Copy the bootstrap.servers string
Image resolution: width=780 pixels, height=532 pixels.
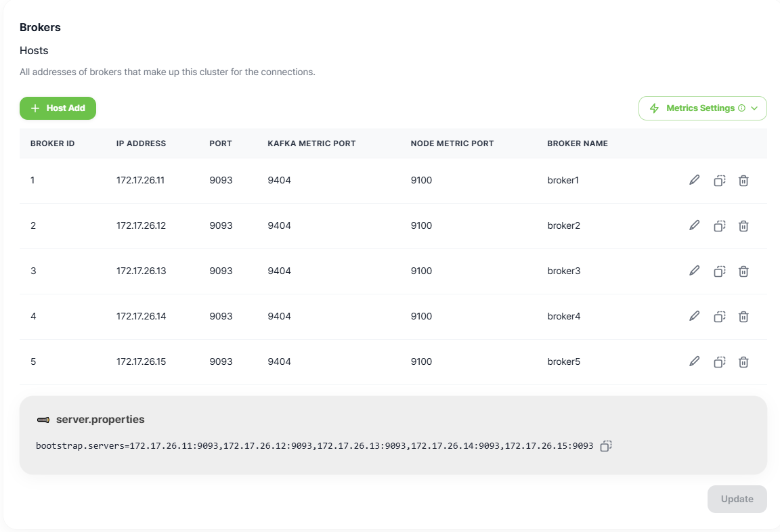(605, 446)
